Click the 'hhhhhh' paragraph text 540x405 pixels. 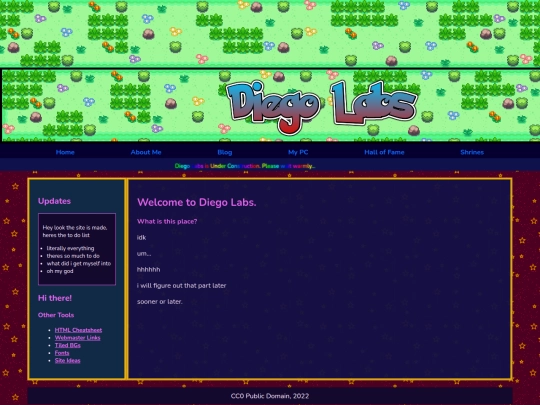[x=148, y=269]
